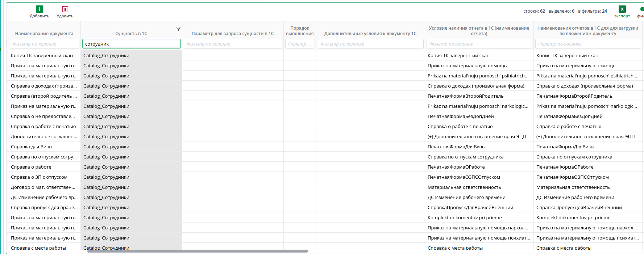Image resolution: width=644 pixels, height=254 pixels.
Task: Click the Порядок выполнения column header
Action: [x=300, y=31]
